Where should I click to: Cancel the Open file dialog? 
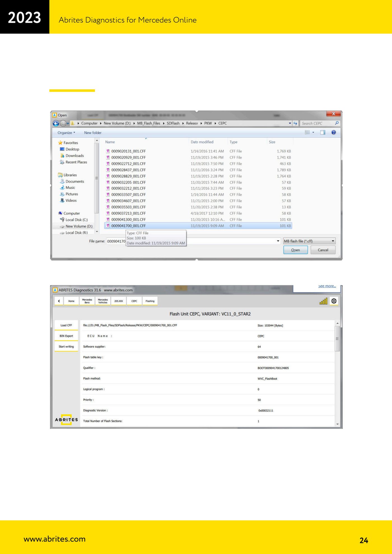tap(323, 250)
